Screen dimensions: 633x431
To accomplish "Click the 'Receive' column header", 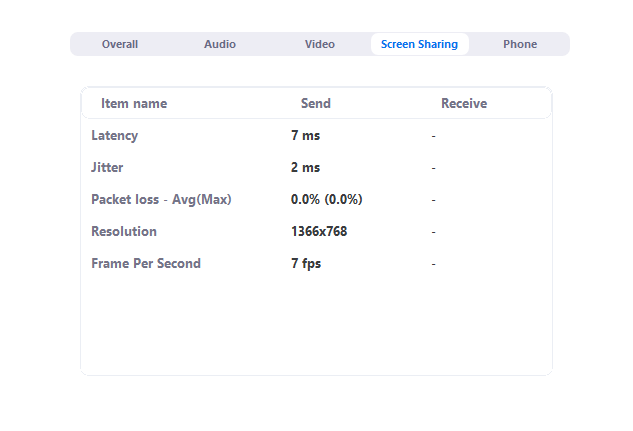I will [x=464, y=103].
